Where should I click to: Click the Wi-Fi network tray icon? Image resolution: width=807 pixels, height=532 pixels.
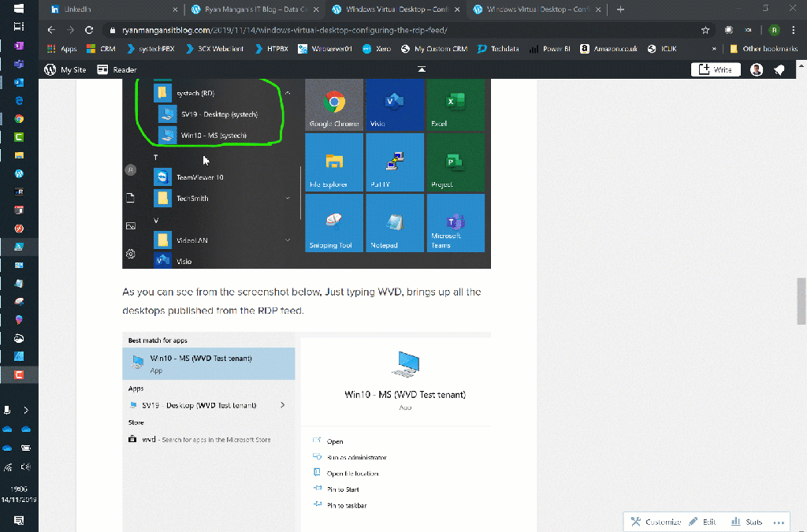[8, 467]
